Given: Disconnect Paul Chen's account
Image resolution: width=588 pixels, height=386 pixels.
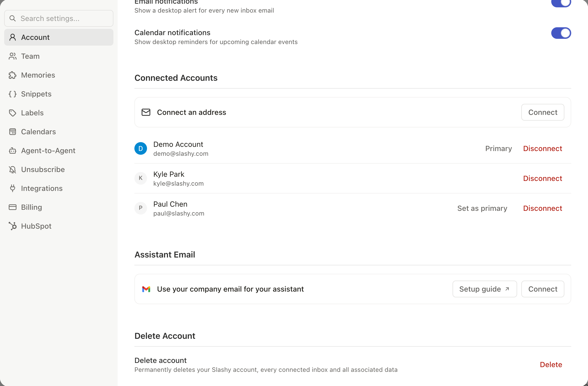Looking at the screenshot, I should 543,208.
